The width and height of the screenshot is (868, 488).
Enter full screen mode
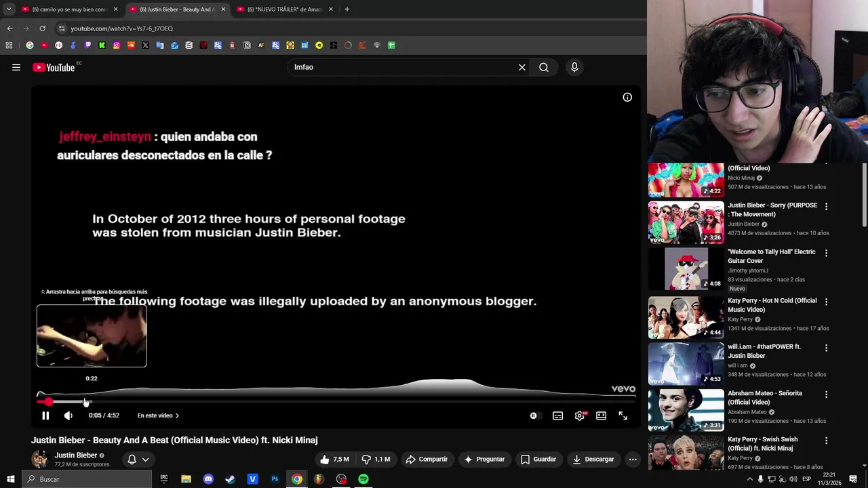(623, 415)
